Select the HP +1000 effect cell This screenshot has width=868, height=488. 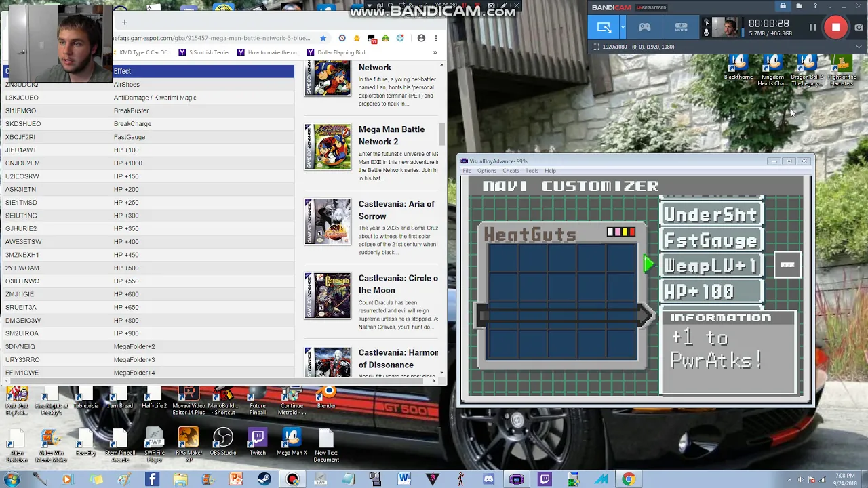pos(128,163)
